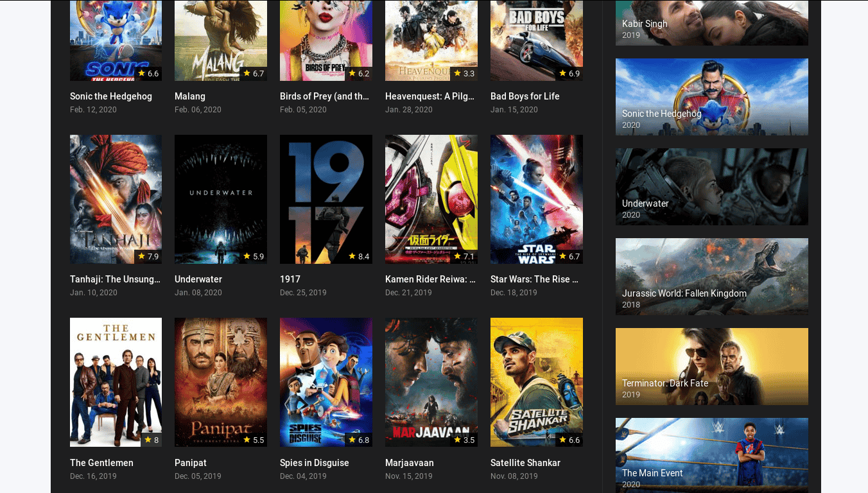Open Sonic the Hedgehog sidebar banner
Image resolution: width=868 pixels, height=493 pixels.
tap(712, 97)
